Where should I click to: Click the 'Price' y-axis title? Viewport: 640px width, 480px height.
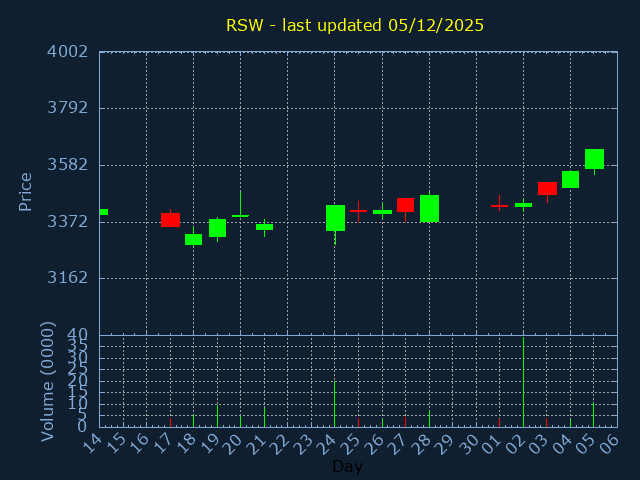click(26, 191)
